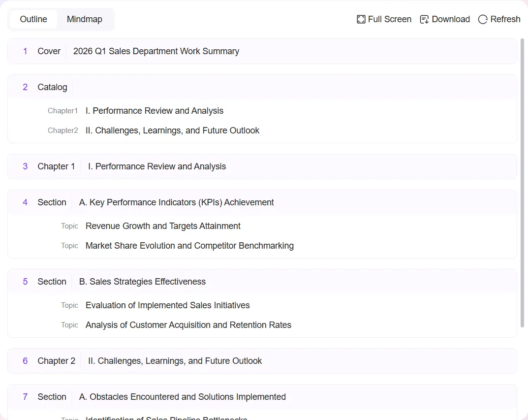The height and width of the screenshot is (420, 528).
Task: Click the Market Share Evolution topic
Action: point(189,246)
